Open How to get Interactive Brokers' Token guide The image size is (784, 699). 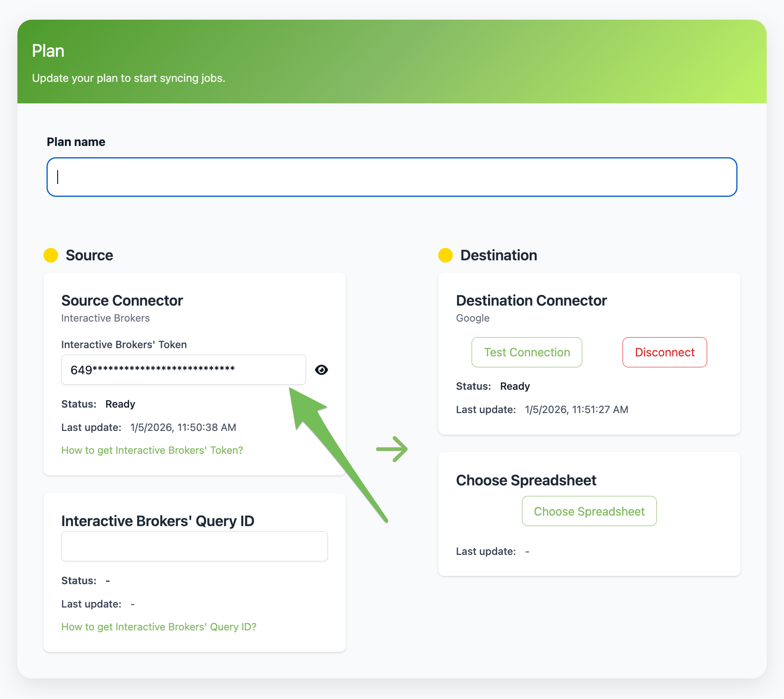[x=152, y=450]
